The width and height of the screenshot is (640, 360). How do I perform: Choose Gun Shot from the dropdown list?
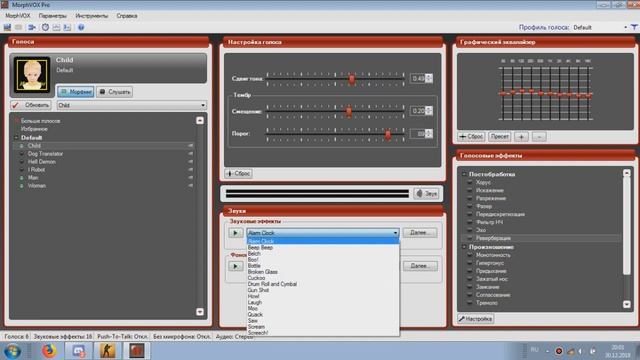258,290
